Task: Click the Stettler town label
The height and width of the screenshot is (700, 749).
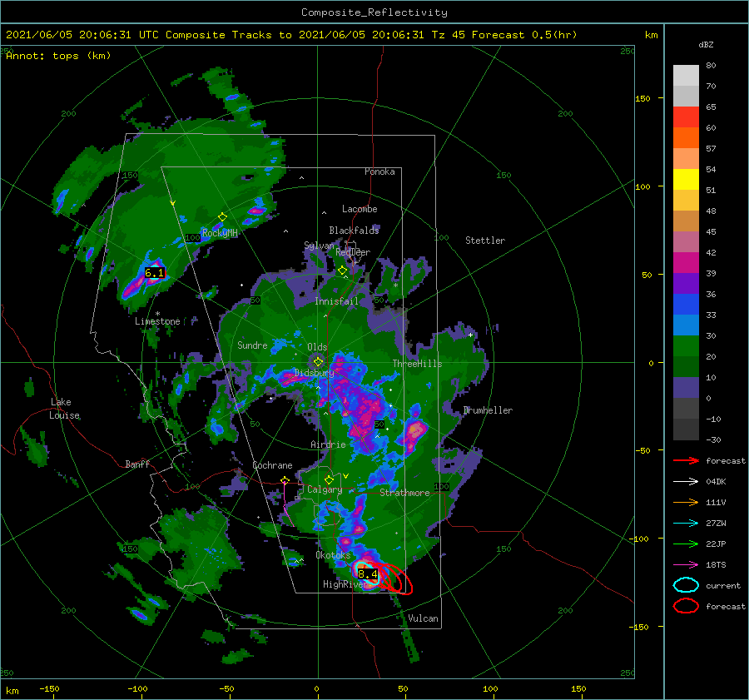Action: [485, 241]
